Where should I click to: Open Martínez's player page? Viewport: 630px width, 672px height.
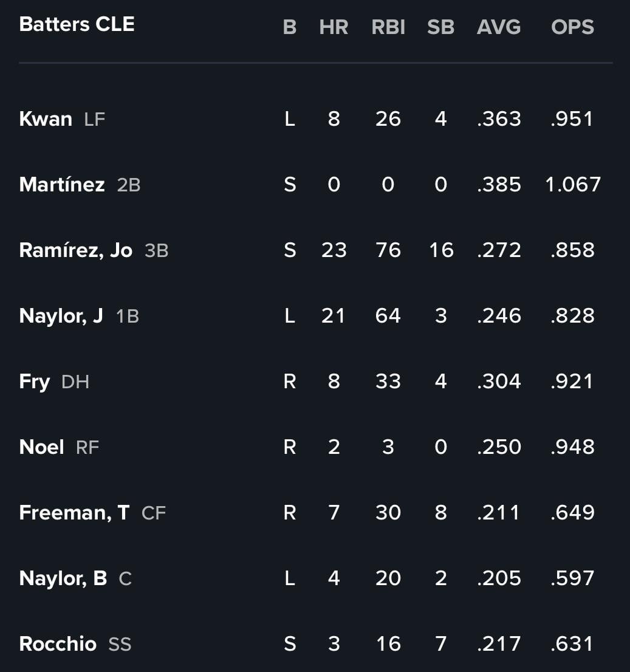pos(62,184)
